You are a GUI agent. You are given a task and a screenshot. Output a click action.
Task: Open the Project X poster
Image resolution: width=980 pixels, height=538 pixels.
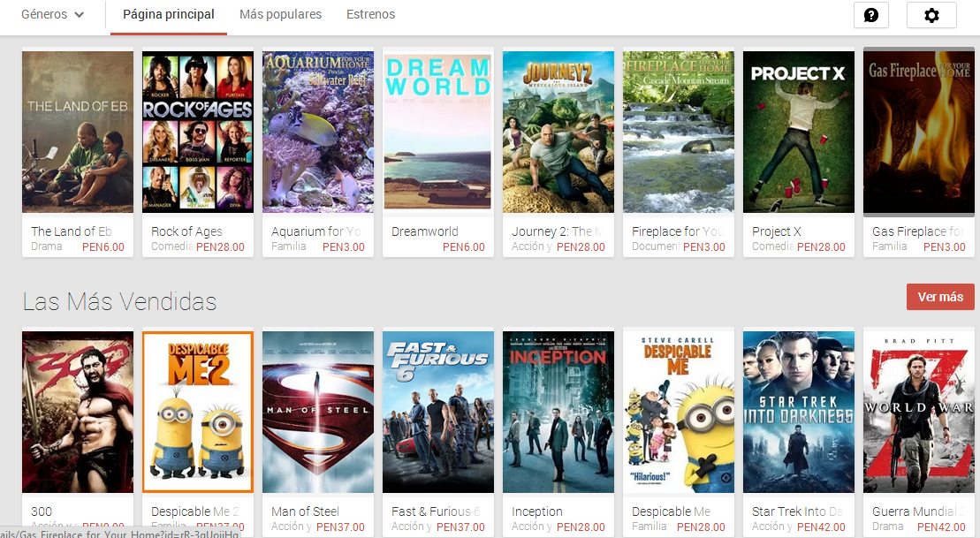[x=798, y=132]
